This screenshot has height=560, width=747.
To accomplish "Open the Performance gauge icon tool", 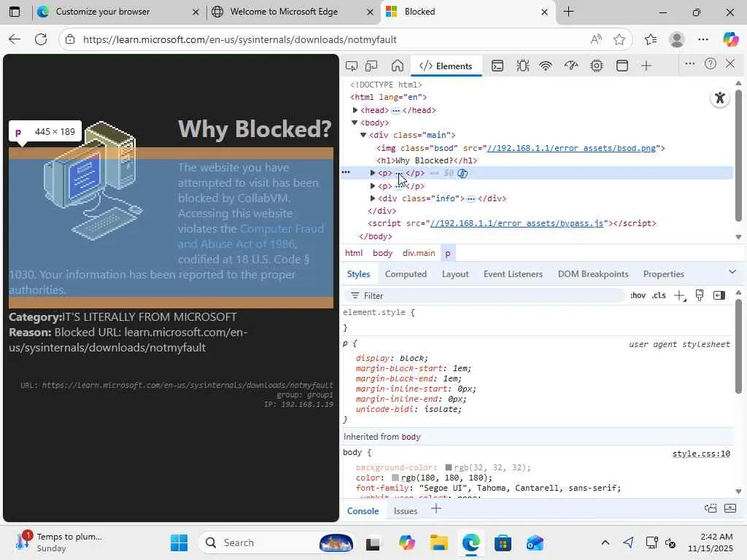I will point(570,66).
